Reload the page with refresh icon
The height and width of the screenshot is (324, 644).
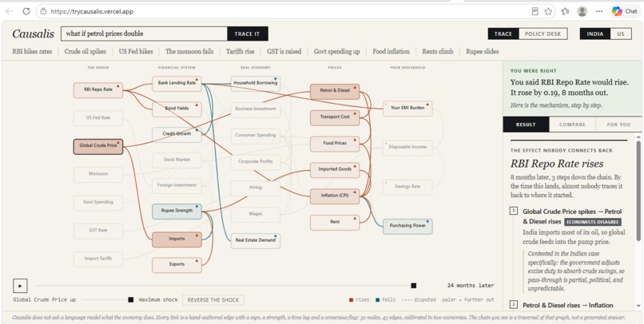click(x=26, y=11)
